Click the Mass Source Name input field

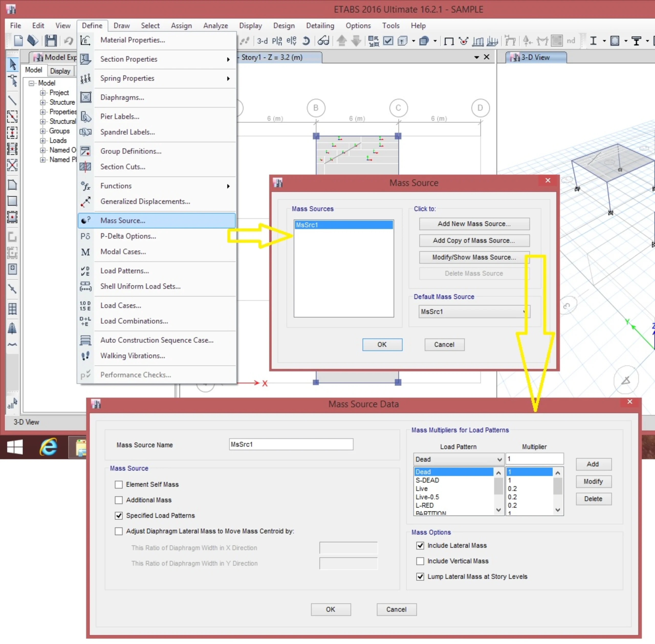[291, 445]
